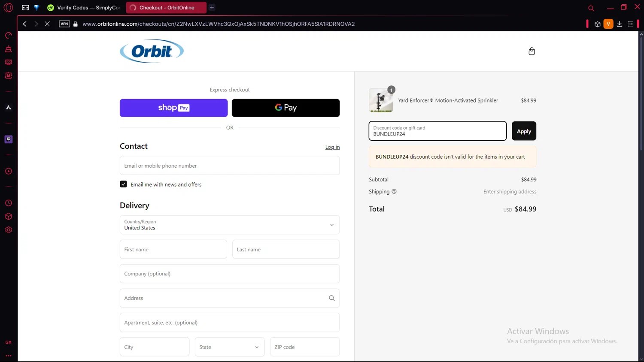Uncheck Email me with news and offers
644x362 pixels.
pos(123,184)
